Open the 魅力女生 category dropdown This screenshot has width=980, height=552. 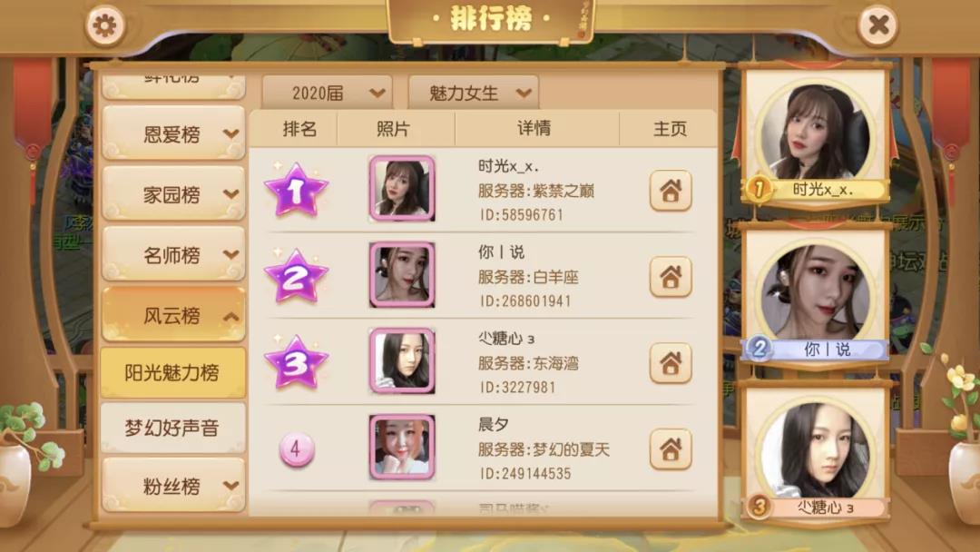(x=473, y=94)
